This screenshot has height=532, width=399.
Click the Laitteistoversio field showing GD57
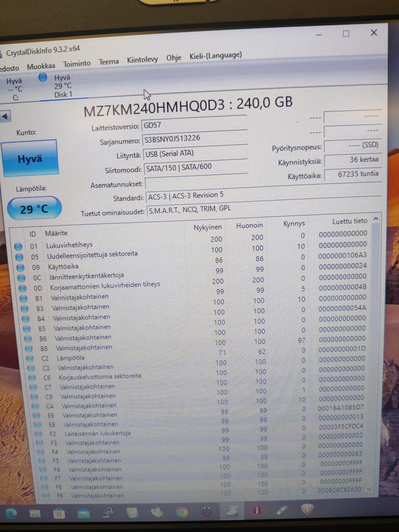coord(195,124)
